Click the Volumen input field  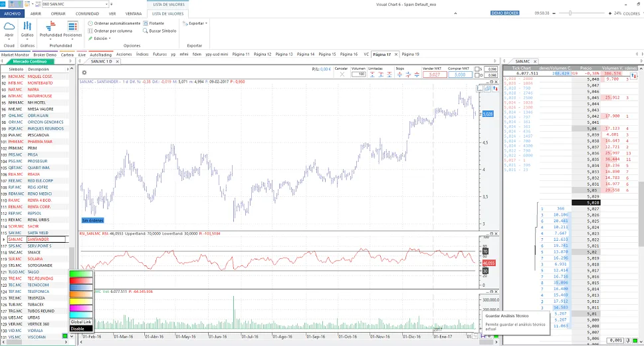pyautogui.click(x=358, y=75)
